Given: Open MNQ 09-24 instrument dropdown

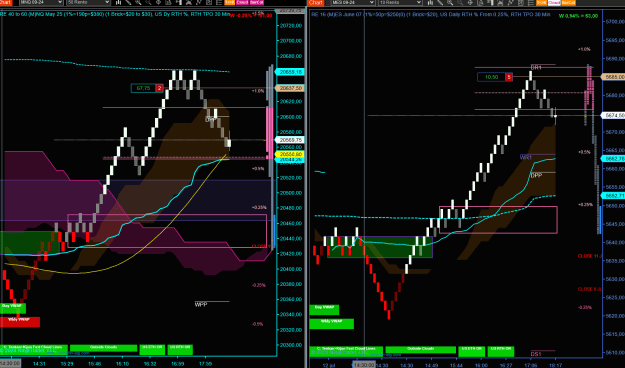Looking at the screenshot, I should tap(41, 2).
